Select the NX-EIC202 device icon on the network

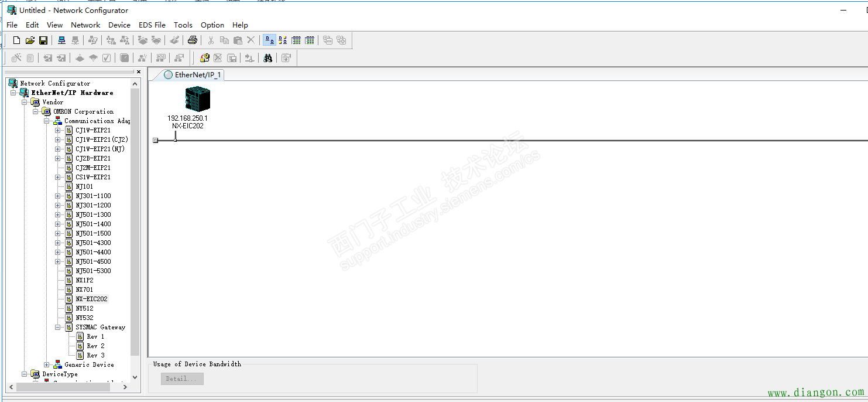coord(197,99)
